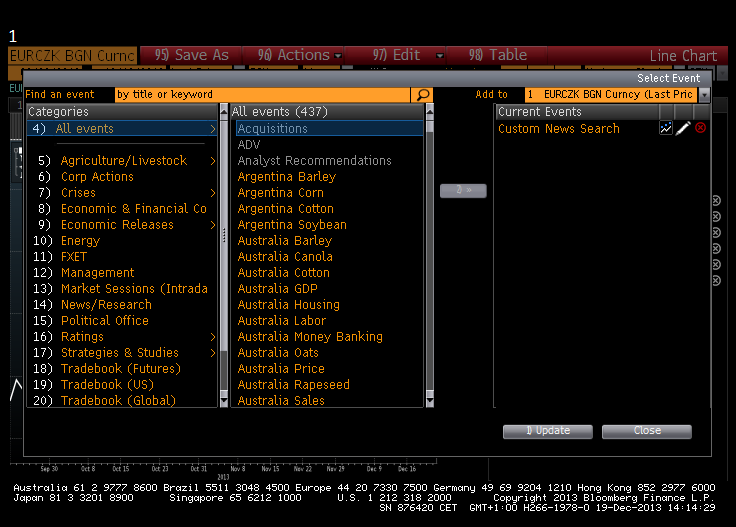Open the Add to security dropdown arrow
The width and height of the screenshot is (736, 527).
point(704,95)
